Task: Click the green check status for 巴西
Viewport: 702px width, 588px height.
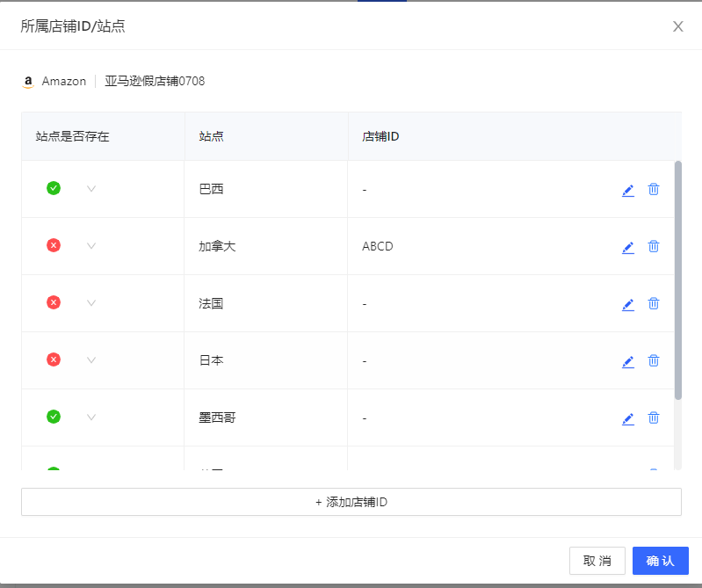Action: point(54,188)
